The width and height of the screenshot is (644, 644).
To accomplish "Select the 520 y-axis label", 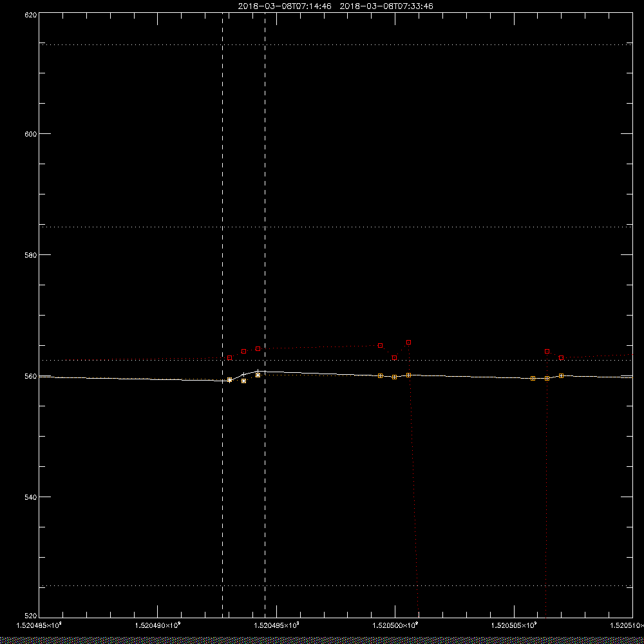I will (31, 615).
